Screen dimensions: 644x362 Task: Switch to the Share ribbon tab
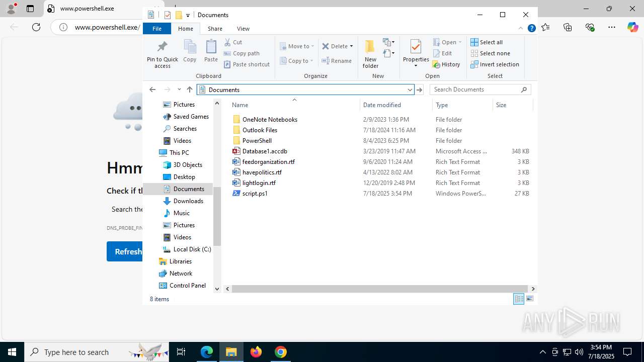coord(215,29)
